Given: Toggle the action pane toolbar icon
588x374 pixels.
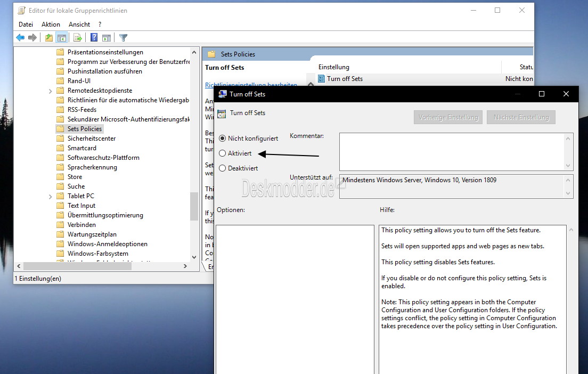Looking at the screenshot, I should (107, 37).
